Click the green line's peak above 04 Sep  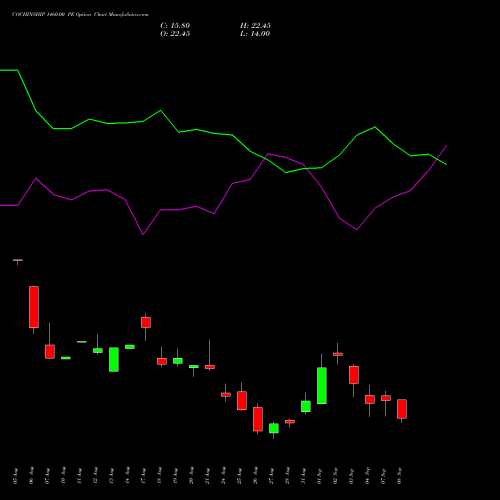click(x=375, y=127)
